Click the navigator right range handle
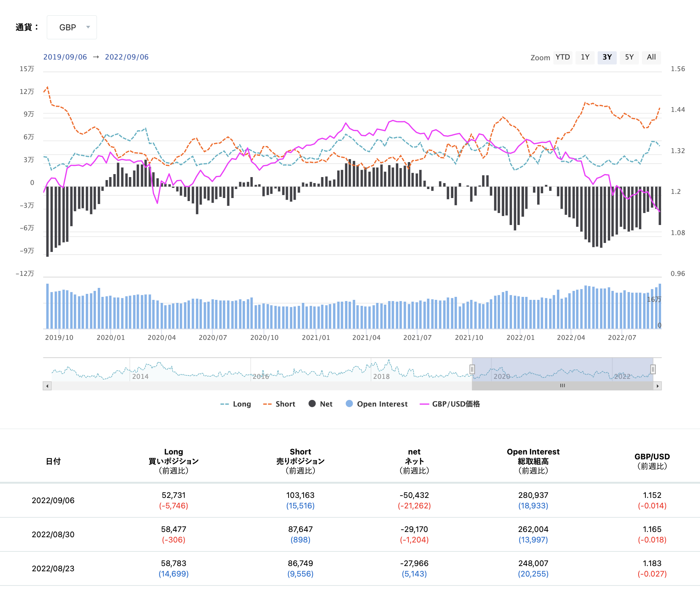 click(653, 369)
